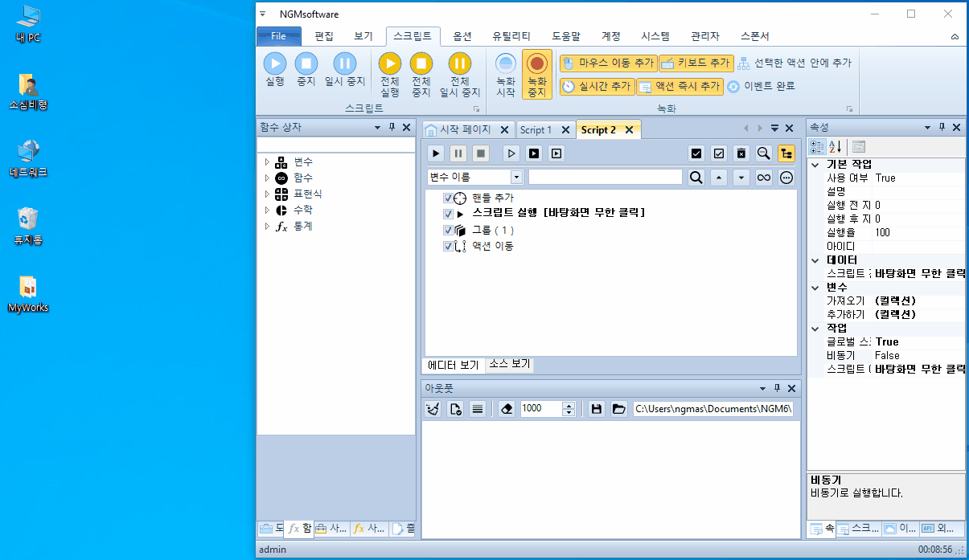The image size is (969, 560).
Task: Click the 중지 (stop) ribbon button
Action: pyautogui.click(x=306, y=70)
